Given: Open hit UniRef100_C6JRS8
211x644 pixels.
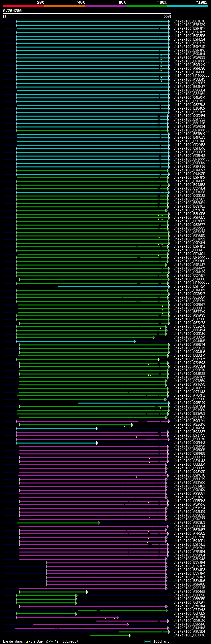Looking at the screenshot, I should click(x=189, y=374).
